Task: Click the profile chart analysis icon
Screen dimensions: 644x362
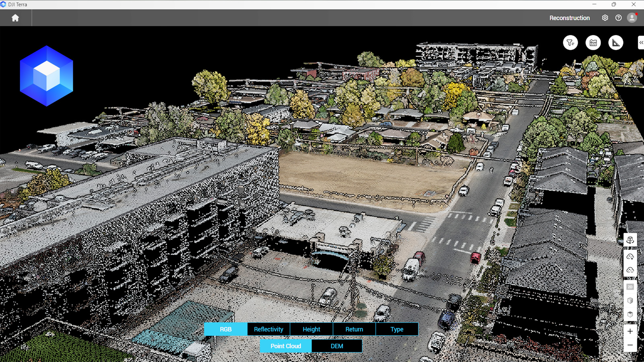Action: point(593,43)
